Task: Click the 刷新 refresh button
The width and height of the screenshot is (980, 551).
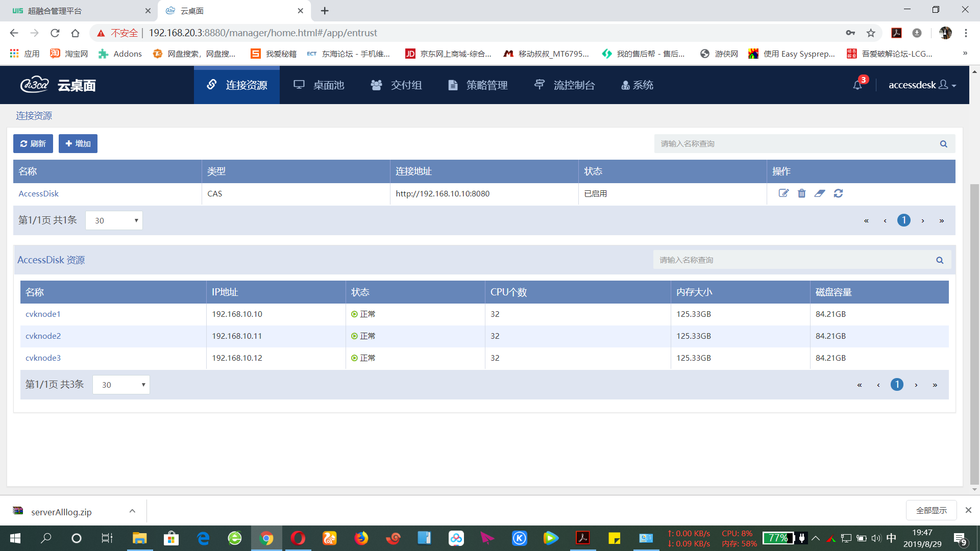Action: tap(33, 144)
